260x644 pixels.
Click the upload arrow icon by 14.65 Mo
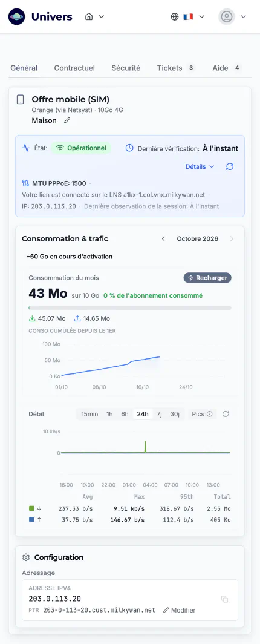77,318
